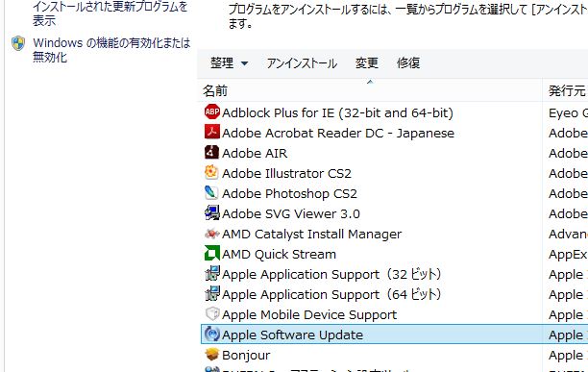588x372 pixels.
Task: Select Adobe Illustrator CS2 entry name
Action: 286,173
